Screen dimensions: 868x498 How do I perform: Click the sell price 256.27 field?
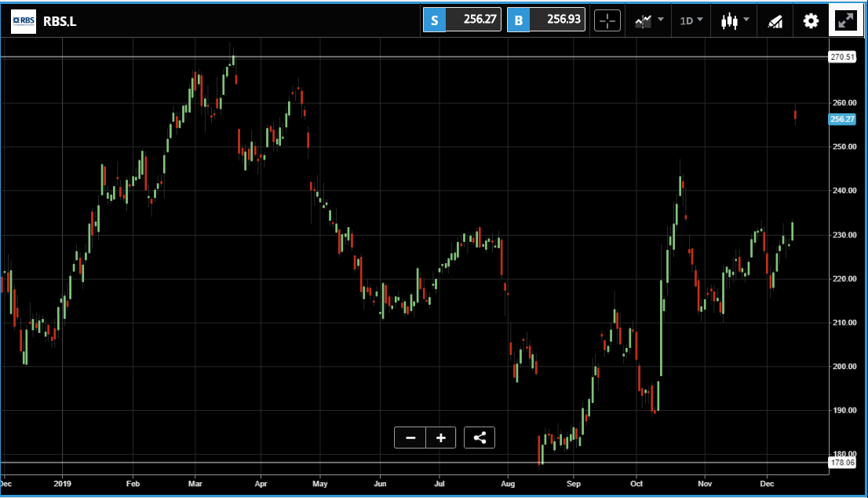point(473,20)
